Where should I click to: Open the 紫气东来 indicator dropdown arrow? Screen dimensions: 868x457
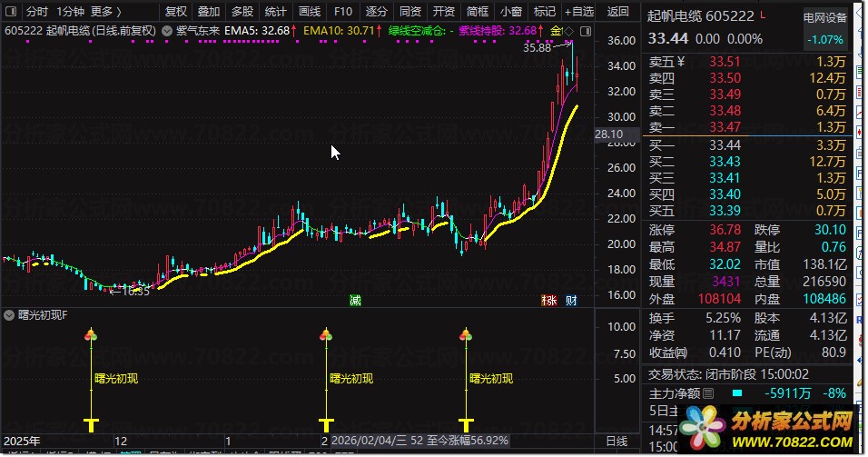167,31
